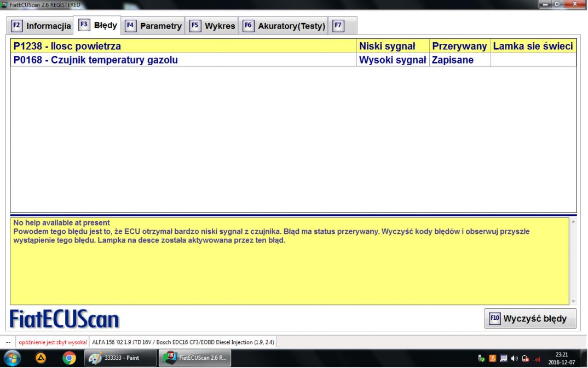Click 'No help available at present' text

click(61, 223)
